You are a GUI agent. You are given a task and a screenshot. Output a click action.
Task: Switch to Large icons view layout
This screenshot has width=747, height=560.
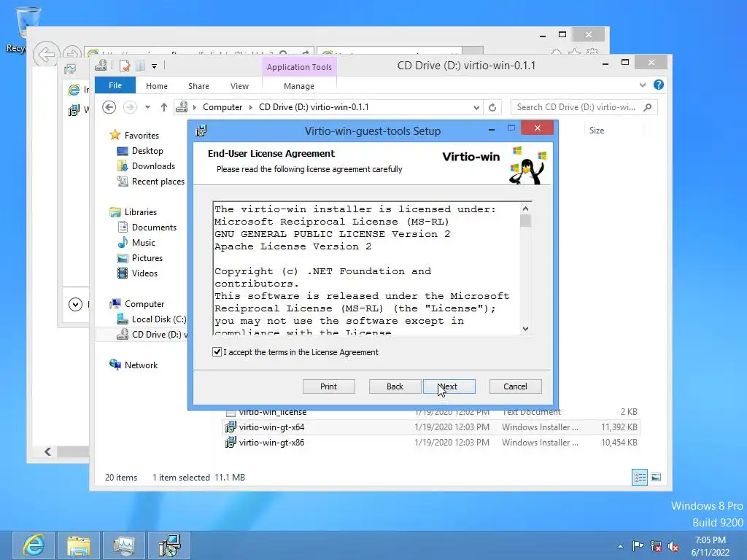656,477
